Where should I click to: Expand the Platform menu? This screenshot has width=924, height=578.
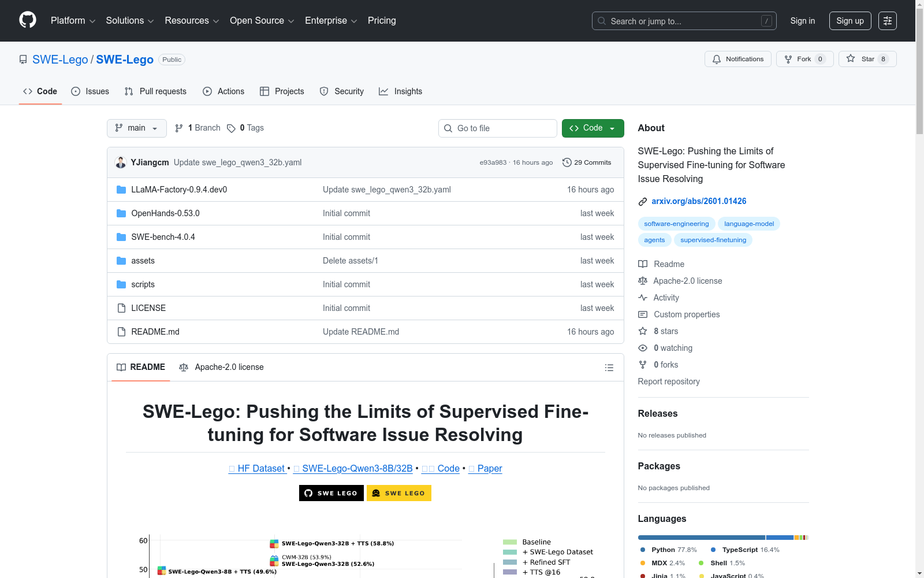click(x=73, y=21)
